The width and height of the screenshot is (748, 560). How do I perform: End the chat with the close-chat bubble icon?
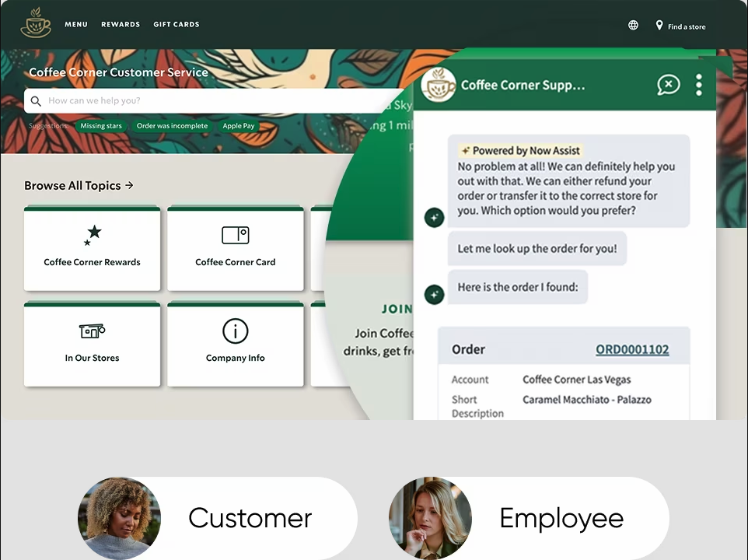669,85
